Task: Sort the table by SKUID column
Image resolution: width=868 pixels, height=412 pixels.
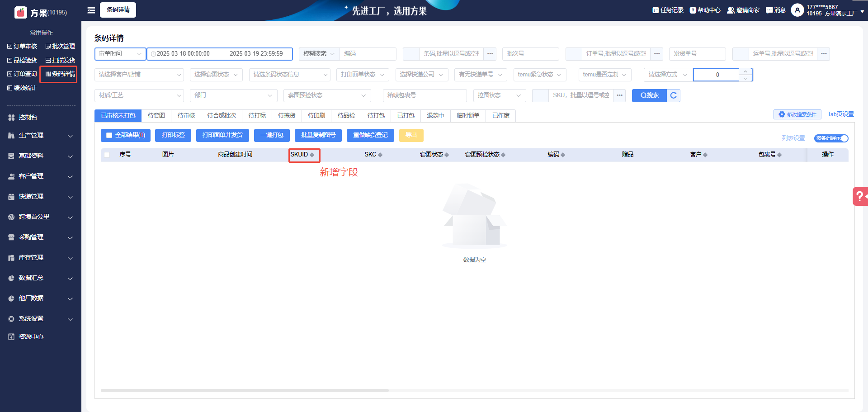Action: pos(312,155)
